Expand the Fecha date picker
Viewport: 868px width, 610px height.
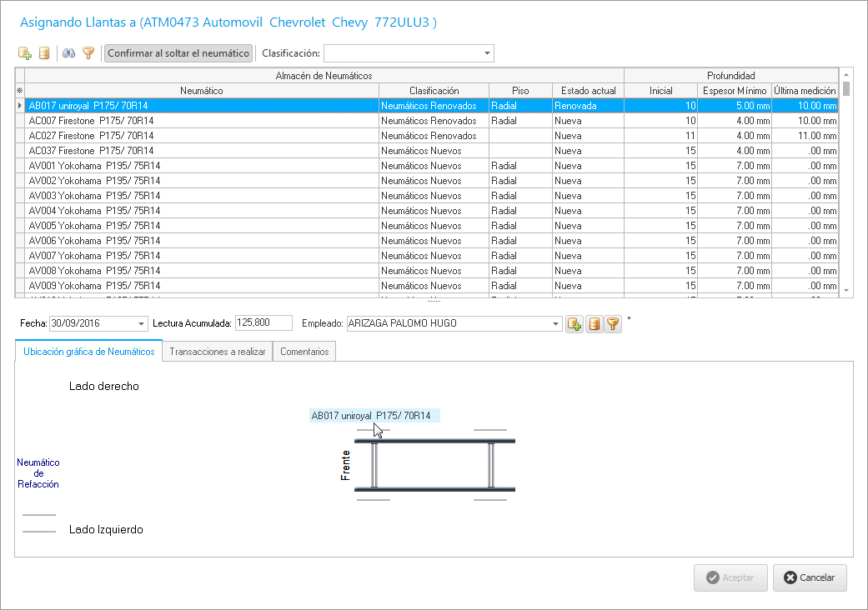139,323
